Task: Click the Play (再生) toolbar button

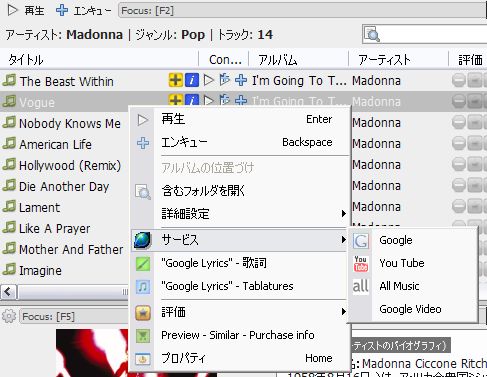Action: (x=26, y=10)
